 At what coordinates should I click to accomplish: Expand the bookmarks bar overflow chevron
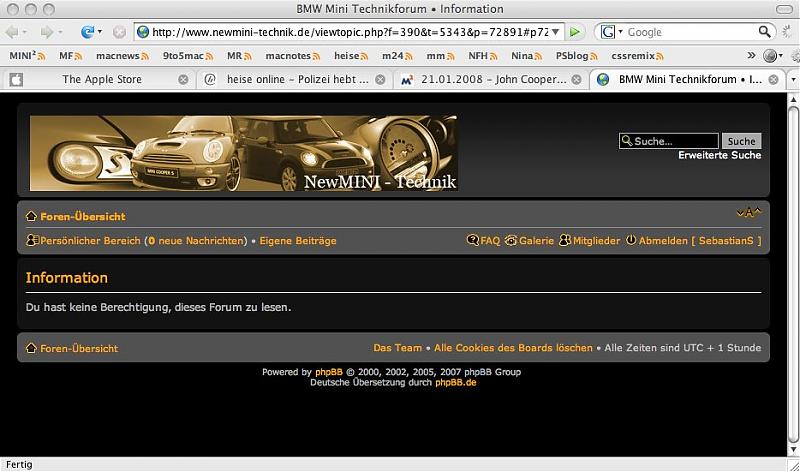pyautogui.click(x=750, y=55)
